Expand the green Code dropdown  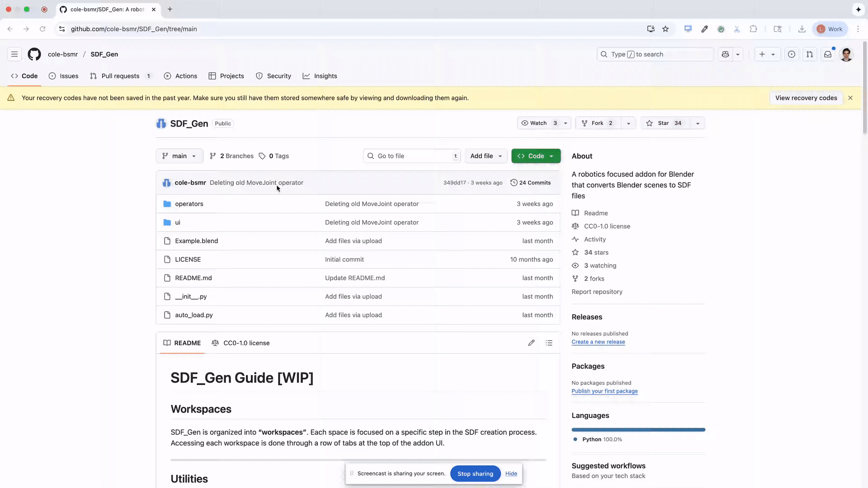(x=536, y=156)
